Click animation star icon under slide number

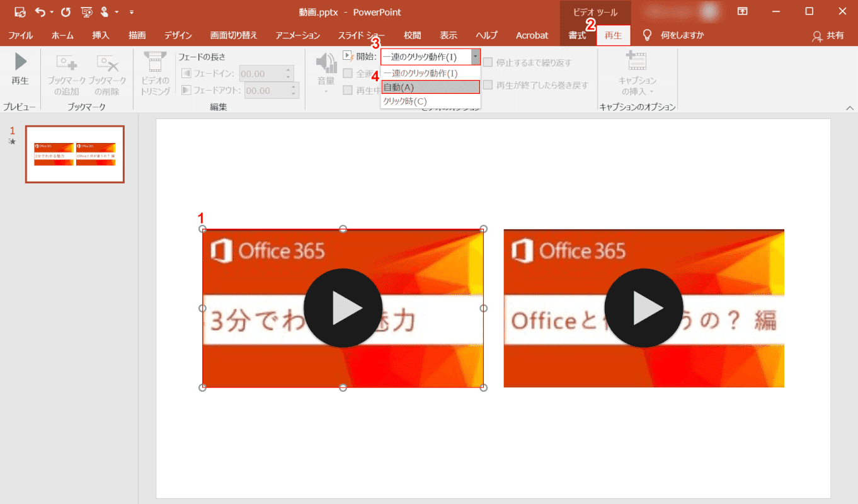tap(12, 142)
